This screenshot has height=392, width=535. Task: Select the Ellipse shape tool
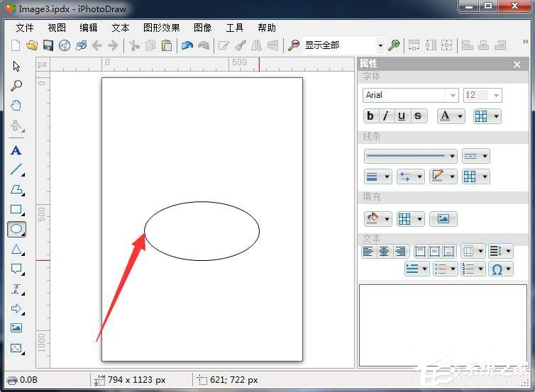point(16,229)
